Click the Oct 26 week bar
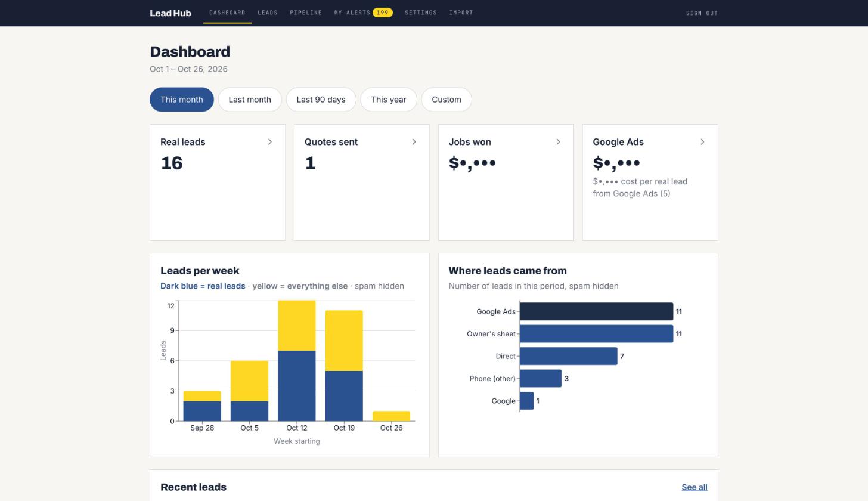 pos(391,416)
